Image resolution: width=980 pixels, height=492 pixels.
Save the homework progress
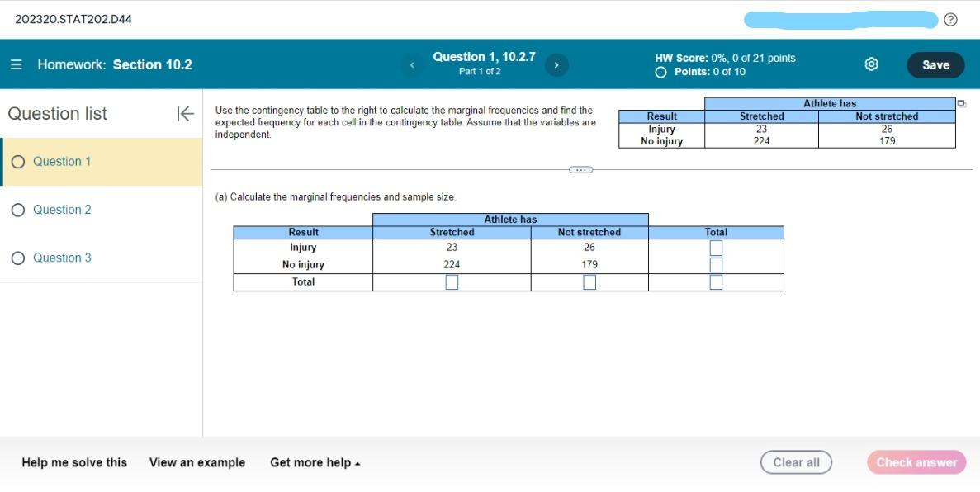935,64
